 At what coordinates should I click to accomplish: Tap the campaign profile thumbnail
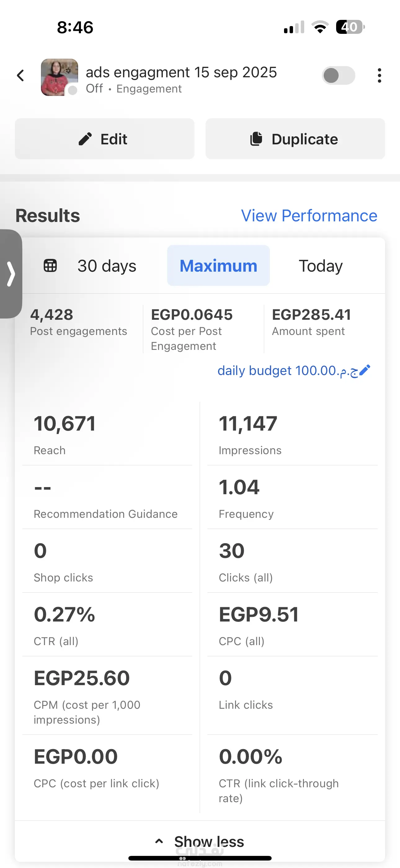click(x=59, y=77)
